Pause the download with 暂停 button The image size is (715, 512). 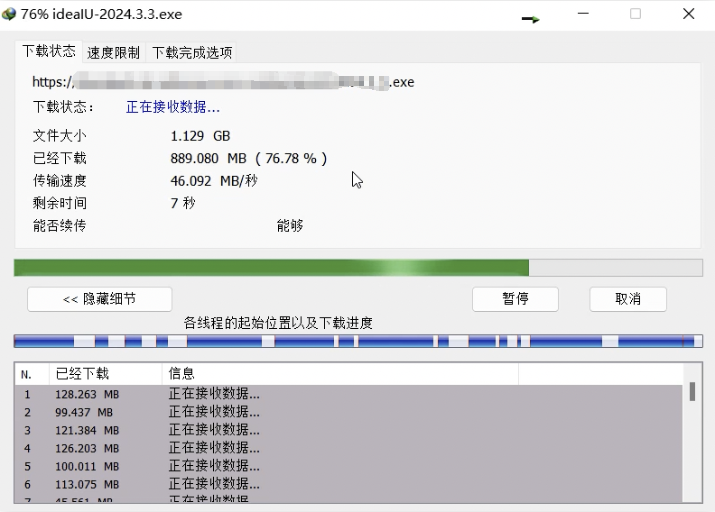[515, 298]
